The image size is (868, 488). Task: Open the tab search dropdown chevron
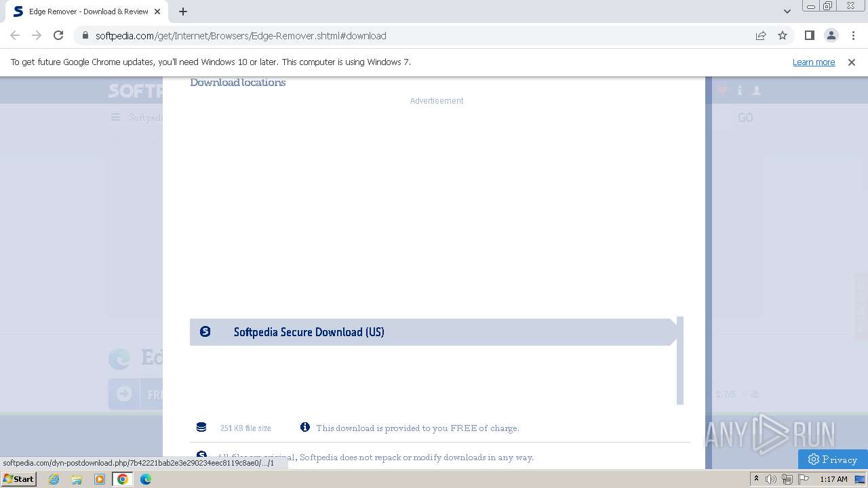pyautogui.click(x=787, y=12)
